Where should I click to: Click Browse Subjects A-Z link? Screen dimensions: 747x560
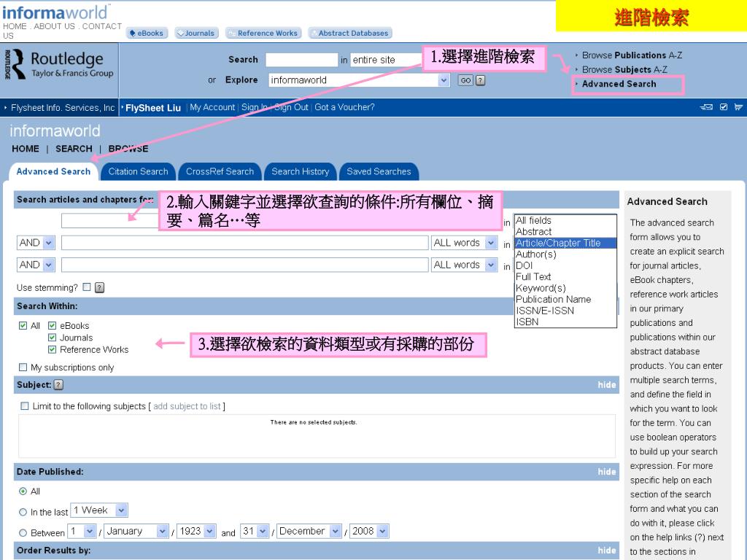[x=624, y=69]
